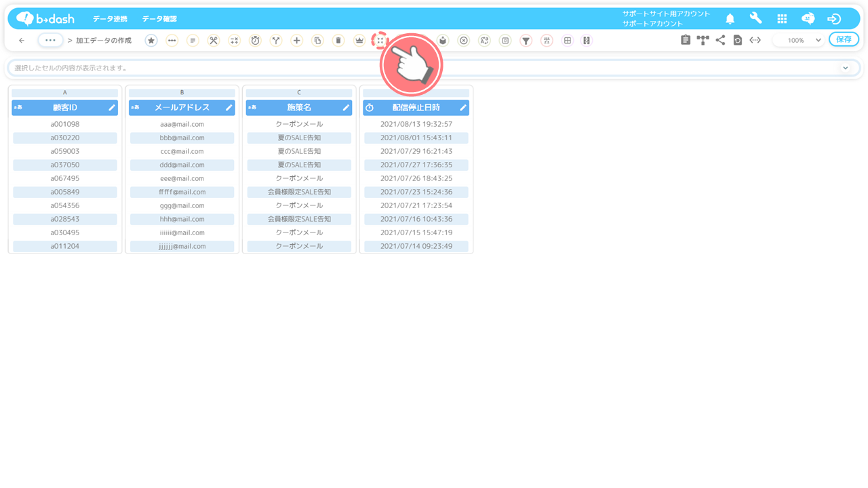Select cell ccc@mail.com
Viewport: 868px width, 488px height.
coord(182,151)
